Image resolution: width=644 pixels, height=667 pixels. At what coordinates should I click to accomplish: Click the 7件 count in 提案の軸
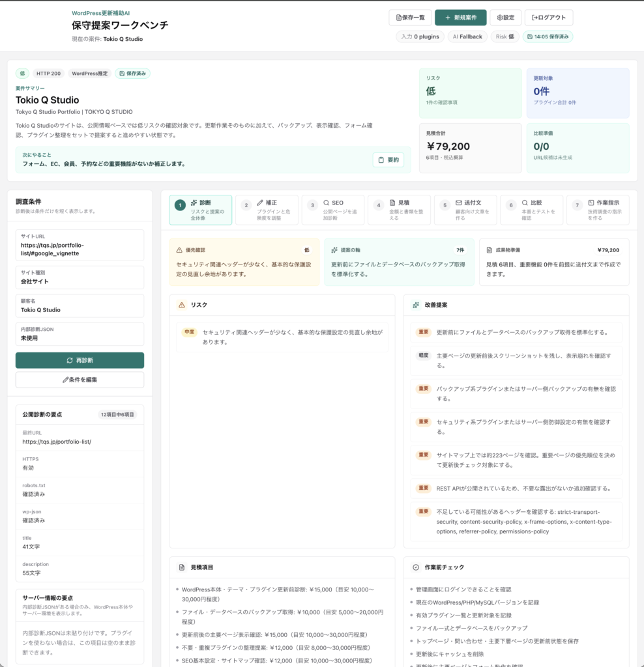click(x=460, y=250)
